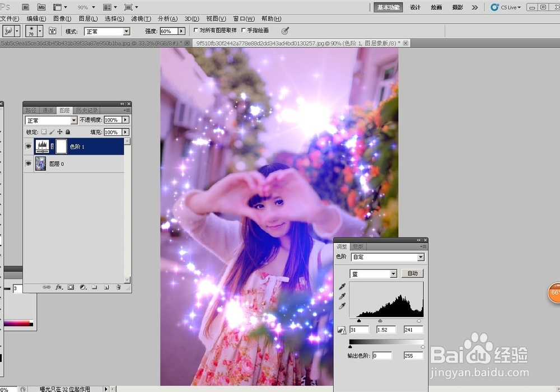Screen dimensions: 560x392
Task: Open the brush preset picker arrow
Action: click(40, 31)
